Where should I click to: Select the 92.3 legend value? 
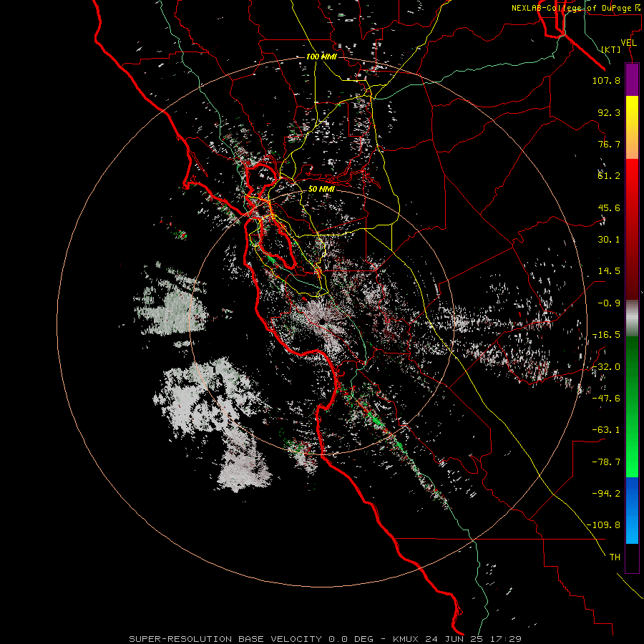coord(609,112)
